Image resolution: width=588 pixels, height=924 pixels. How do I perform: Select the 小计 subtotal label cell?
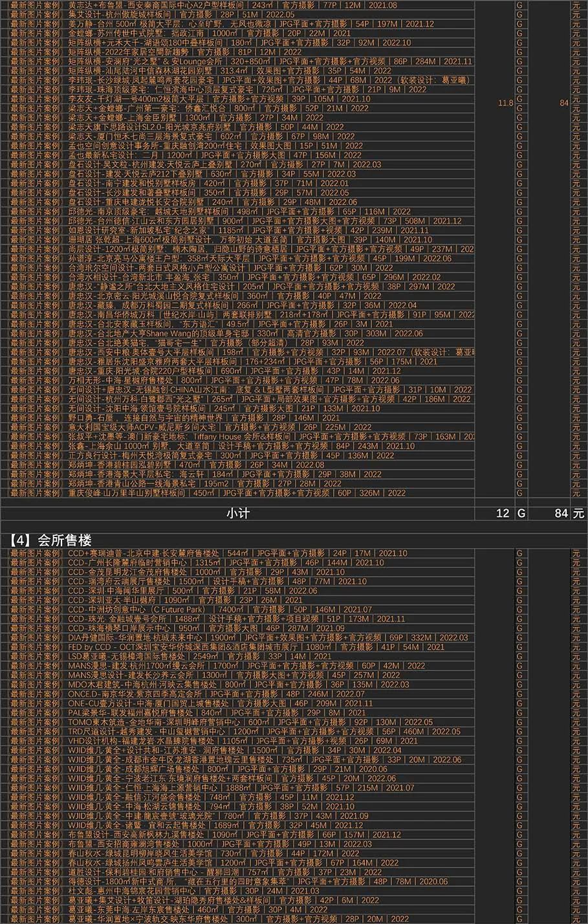[237, 513]
